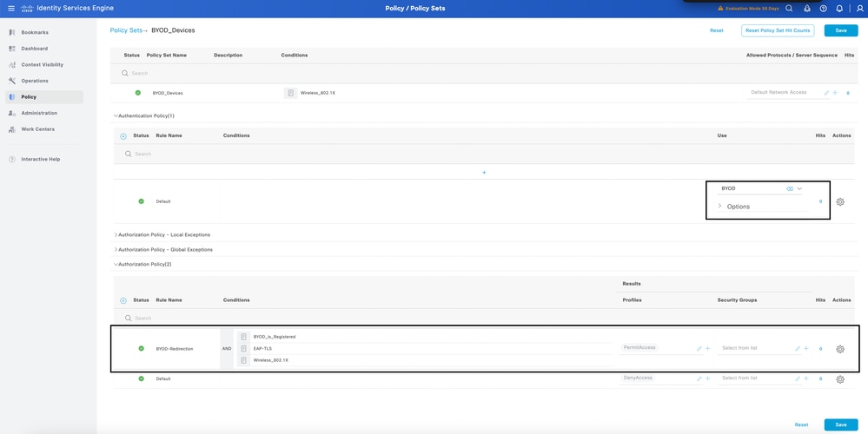This screenshot has height=434, width=868.
Task: Edit the DenyAccess profile with pencil icon
Action: (699, 378)
